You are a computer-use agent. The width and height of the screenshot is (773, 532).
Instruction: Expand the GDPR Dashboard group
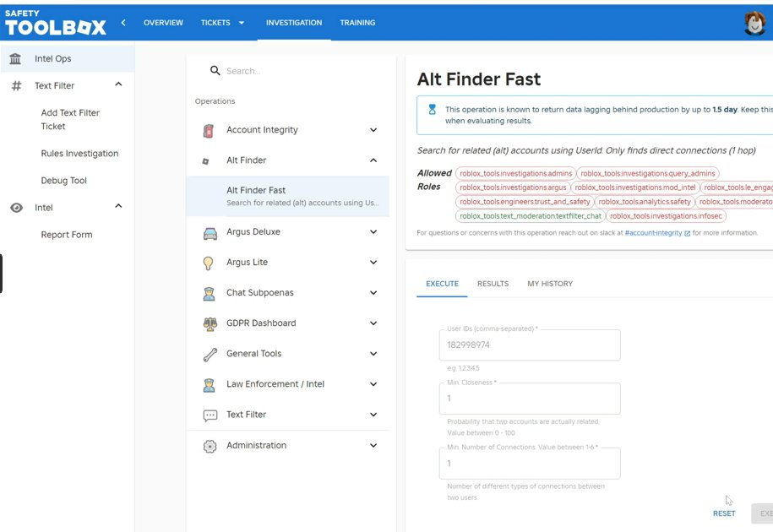(x=373, y=323)
